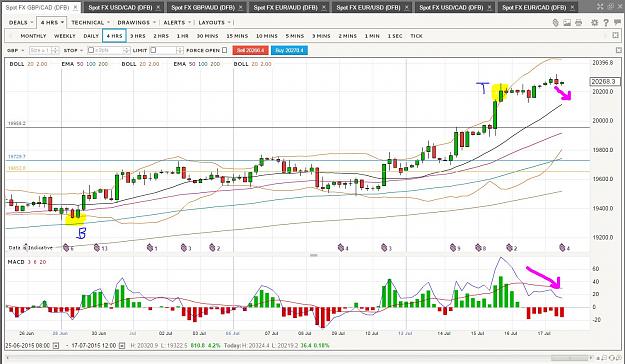Enable the Force Open checkbox
The width and height of the screenshot is (625, 364).
click(224, 50)
